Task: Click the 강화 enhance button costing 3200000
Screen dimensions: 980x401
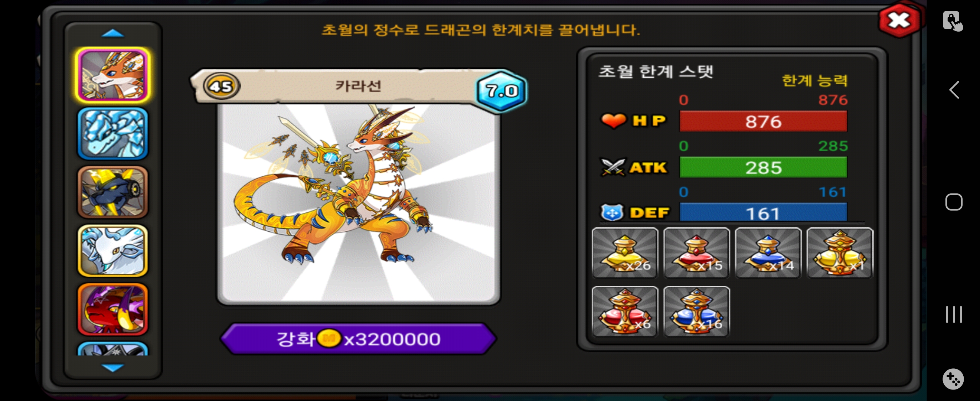Action: point(358,339)
